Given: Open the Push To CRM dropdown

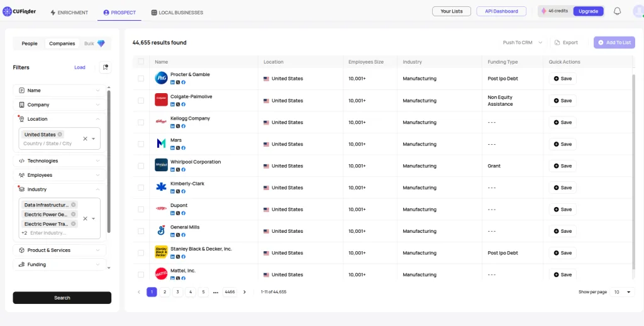Looking at the screenshot, I should (523, 42).
